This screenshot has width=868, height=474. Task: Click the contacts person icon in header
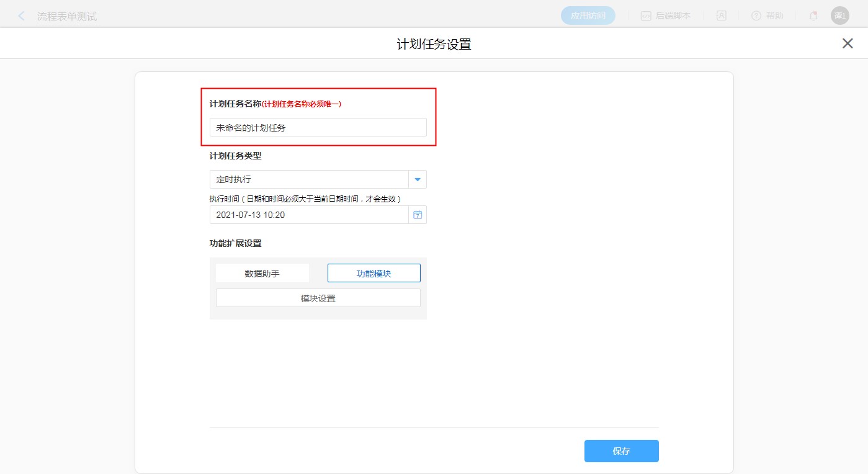point(722,16)
